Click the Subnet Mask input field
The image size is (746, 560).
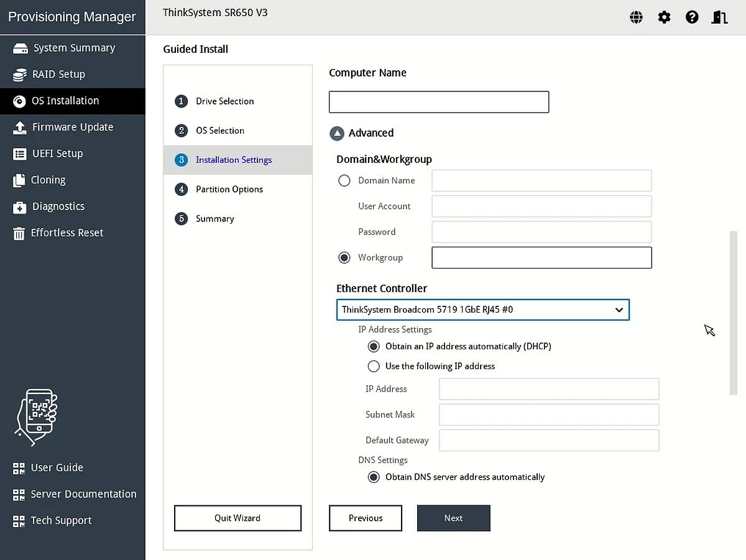pyautogui.click(x=549, y=415)
